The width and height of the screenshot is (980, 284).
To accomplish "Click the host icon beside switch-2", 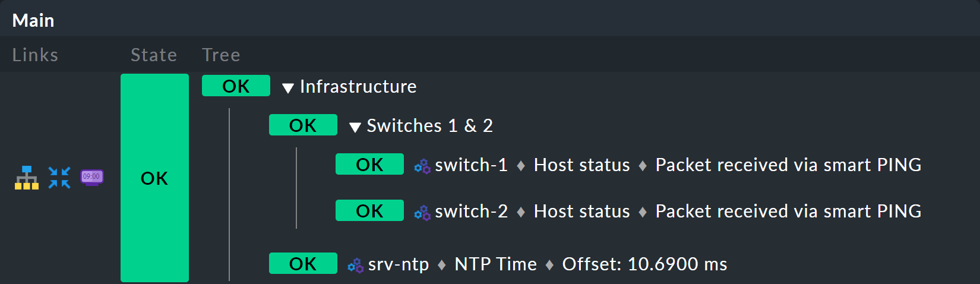I will (422, 213).
